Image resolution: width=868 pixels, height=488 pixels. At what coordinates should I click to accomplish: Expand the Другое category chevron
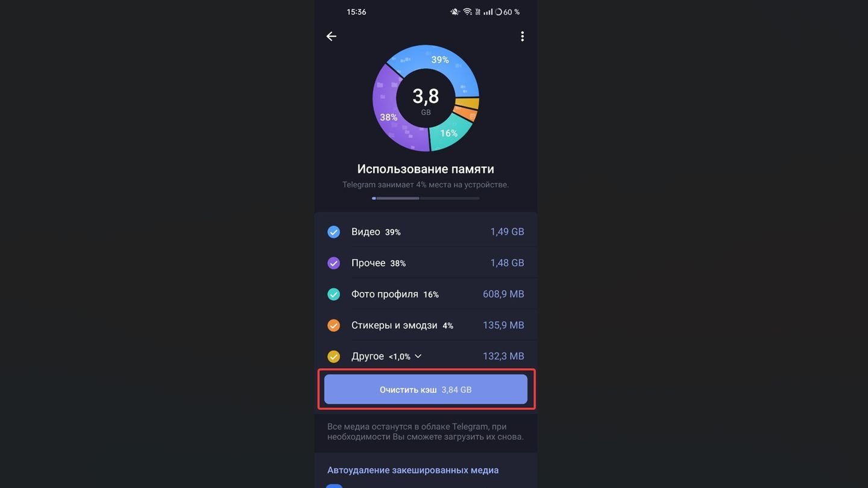418,356
